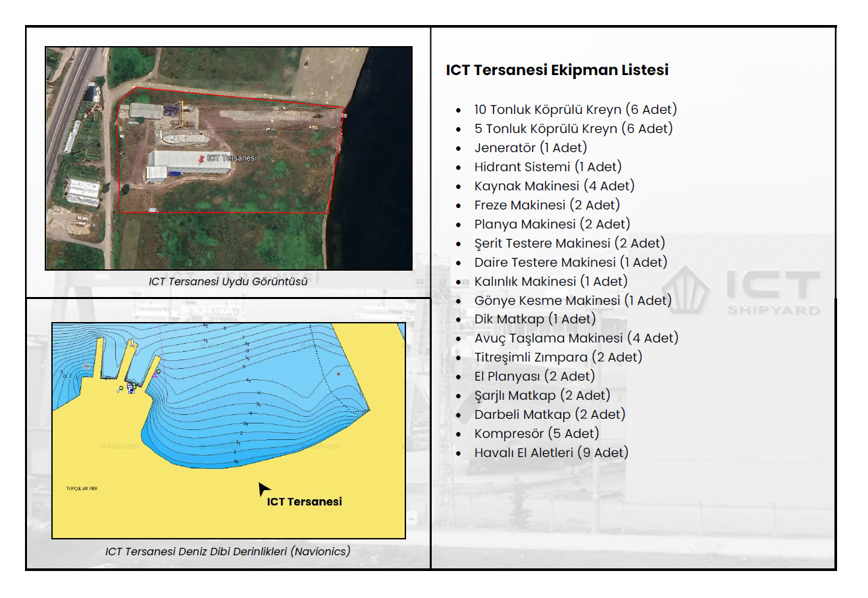The height and width of the screenshot is (598, 868).
Task: Click 'Avuç Taşlama Makinesi (4 Adet)' item
Action: pos(576,338)
